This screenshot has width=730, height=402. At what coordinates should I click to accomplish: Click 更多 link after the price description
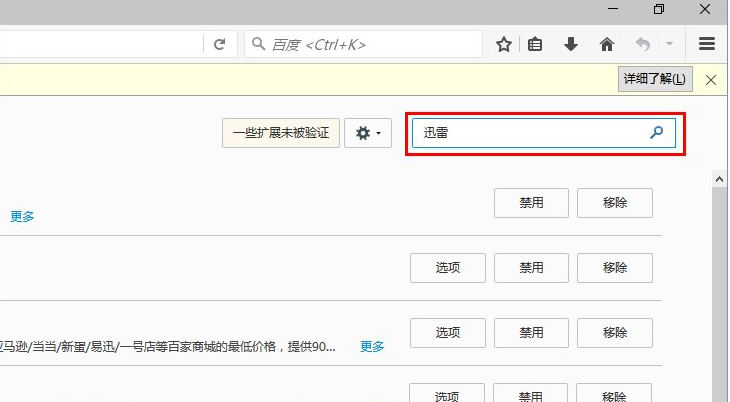pyautogui.click(x=372, y=347)
